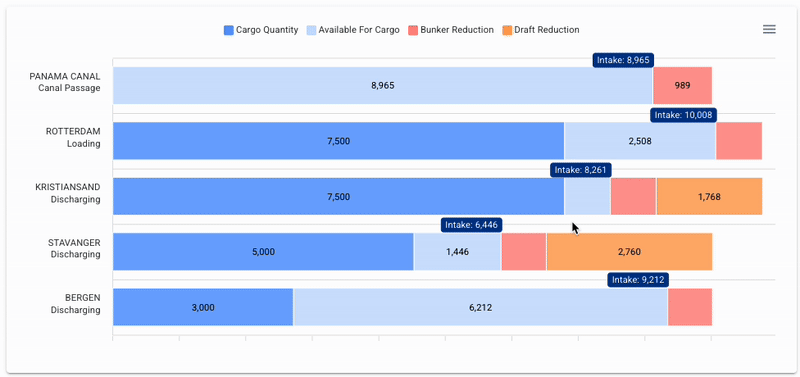Select Bergen bunker reduction red bar
The image size is (800, 377).
[690, 307]
